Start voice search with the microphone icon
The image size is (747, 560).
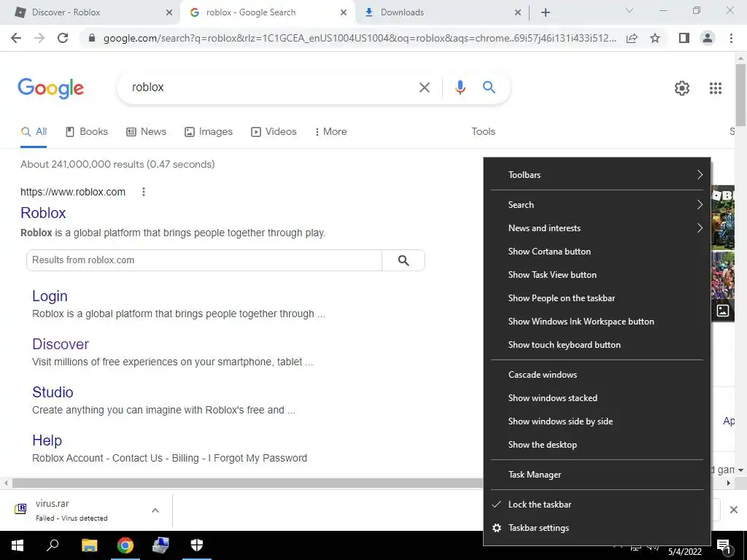(460, 87)
